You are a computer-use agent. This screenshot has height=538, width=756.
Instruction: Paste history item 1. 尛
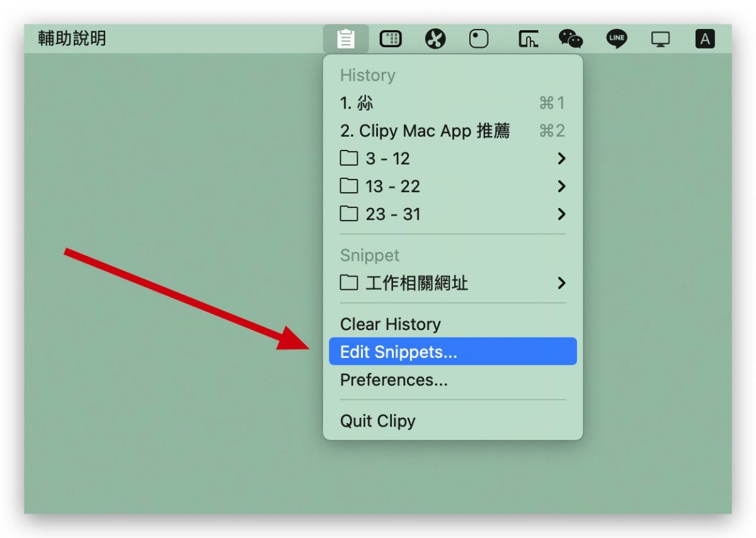(452, 103)
